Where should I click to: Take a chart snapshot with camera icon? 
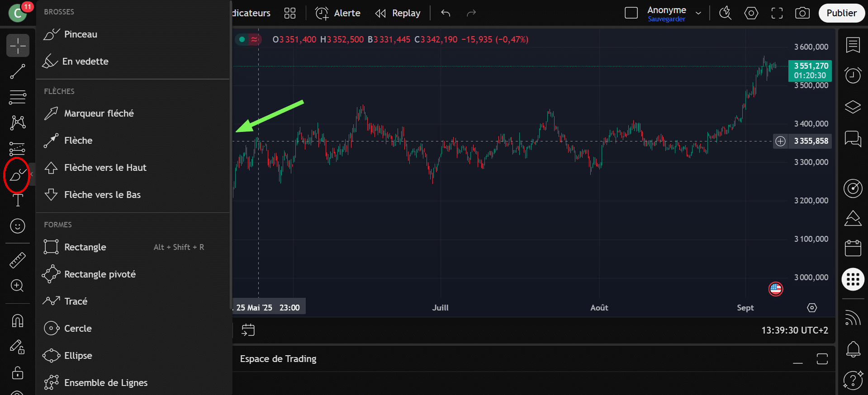click(x=802, y=13)
